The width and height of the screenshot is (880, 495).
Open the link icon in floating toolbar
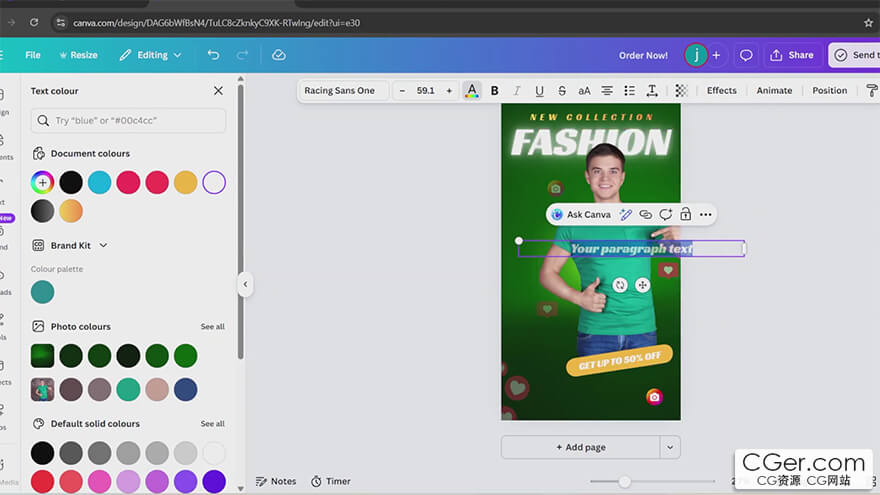tap(645, 214)
